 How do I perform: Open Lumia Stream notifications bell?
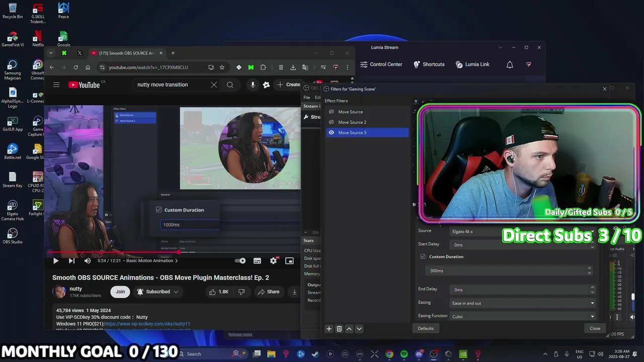pos(510,64)
